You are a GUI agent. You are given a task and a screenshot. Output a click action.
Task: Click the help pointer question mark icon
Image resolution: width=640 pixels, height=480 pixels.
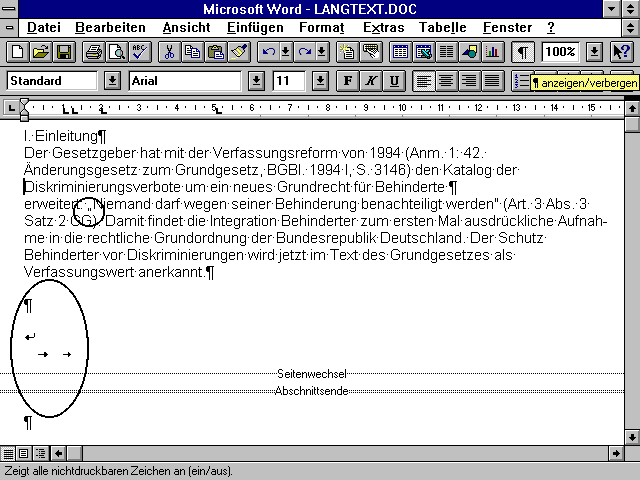[622, 52]
